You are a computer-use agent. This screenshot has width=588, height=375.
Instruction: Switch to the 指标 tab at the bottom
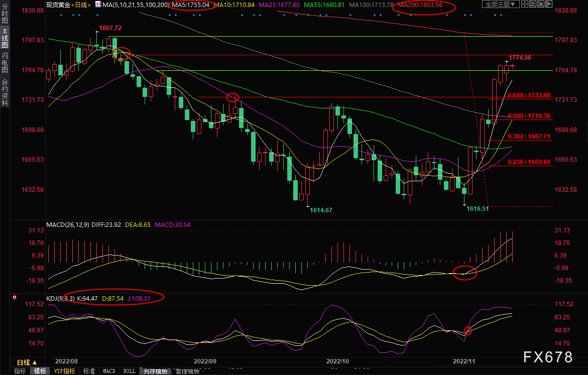(20, 371)
